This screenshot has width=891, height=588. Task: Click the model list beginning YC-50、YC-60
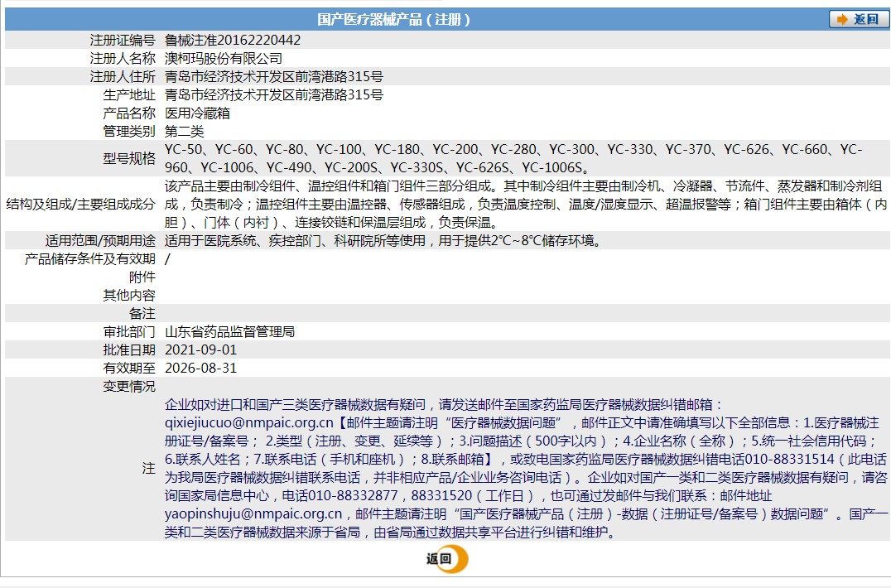513,158
